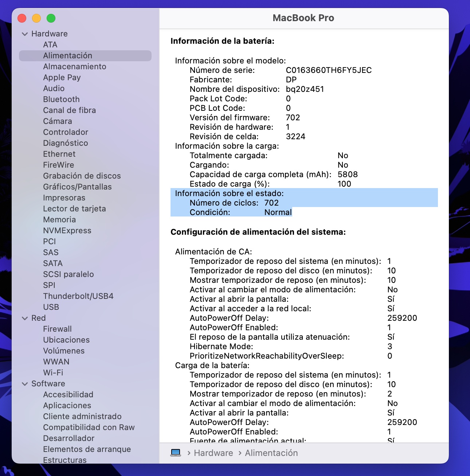Viewport: 470px width, 476px height.
Task: Select the Número de ciclos row
Action: (x=304, y=203)
